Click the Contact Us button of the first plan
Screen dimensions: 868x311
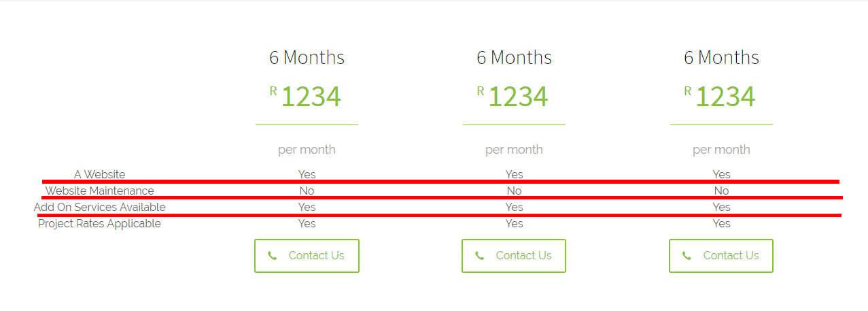[x=307, y=256]
